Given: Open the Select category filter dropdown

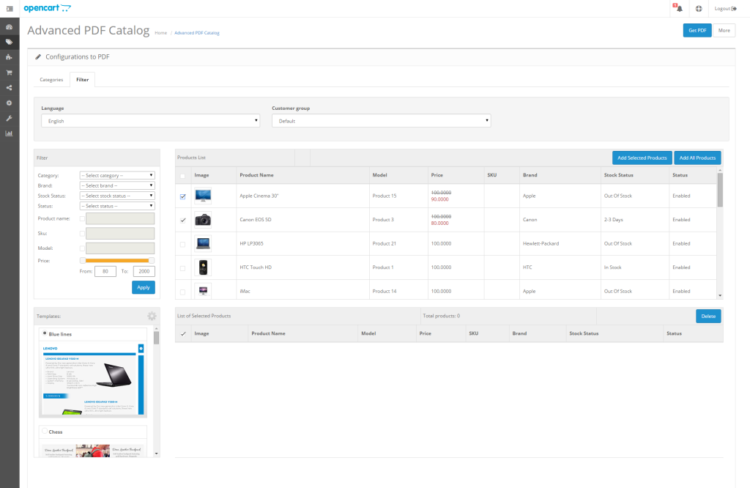Looking at the screenshot, I should (117, 175).
